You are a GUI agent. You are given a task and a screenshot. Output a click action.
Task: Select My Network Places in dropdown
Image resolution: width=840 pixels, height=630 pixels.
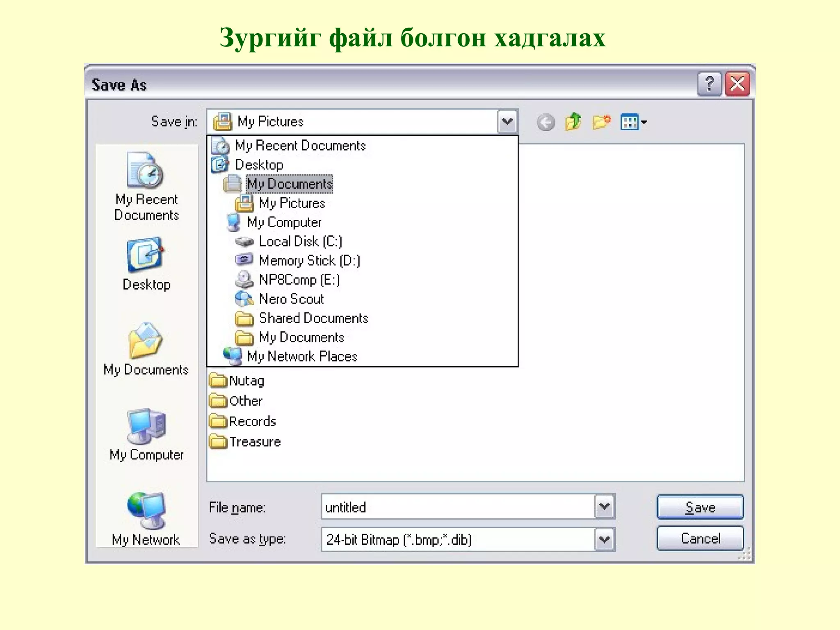click(x=363, y=356)
